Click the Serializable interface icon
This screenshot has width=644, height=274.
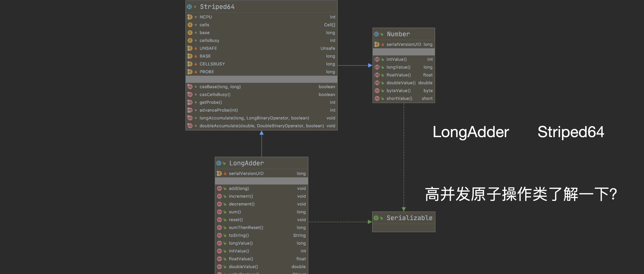(x=376, y=218)
